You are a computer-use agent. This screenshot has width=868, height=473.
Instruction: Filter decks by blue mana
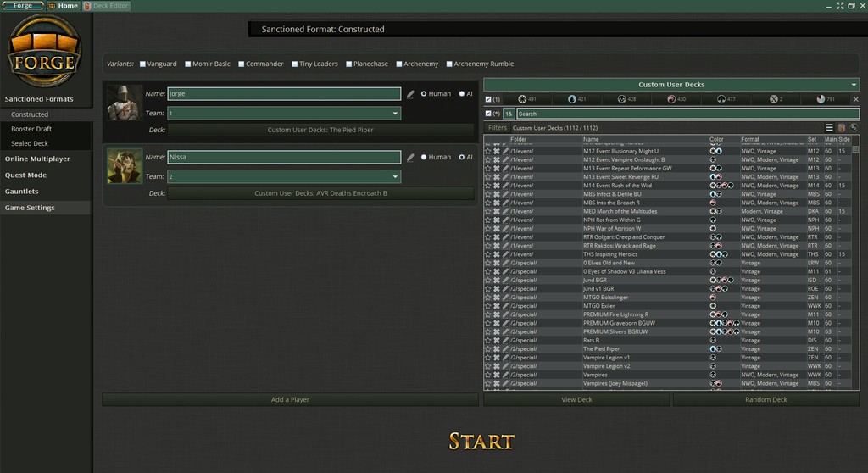(571, 99)
